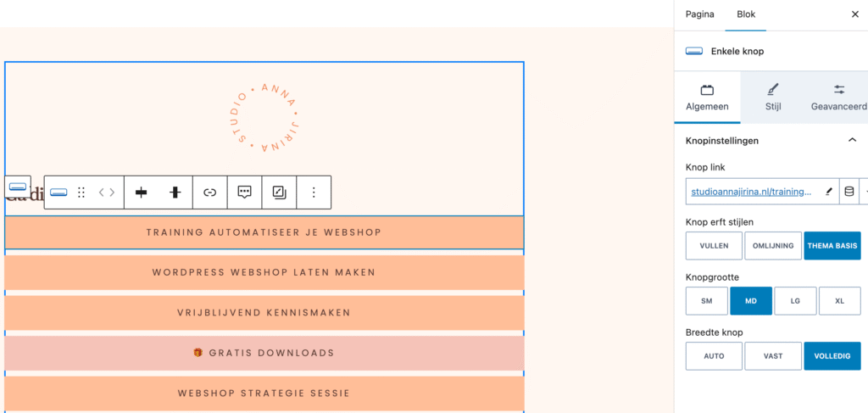Click the horizontal align icon in toolbar

coord(142,193)
